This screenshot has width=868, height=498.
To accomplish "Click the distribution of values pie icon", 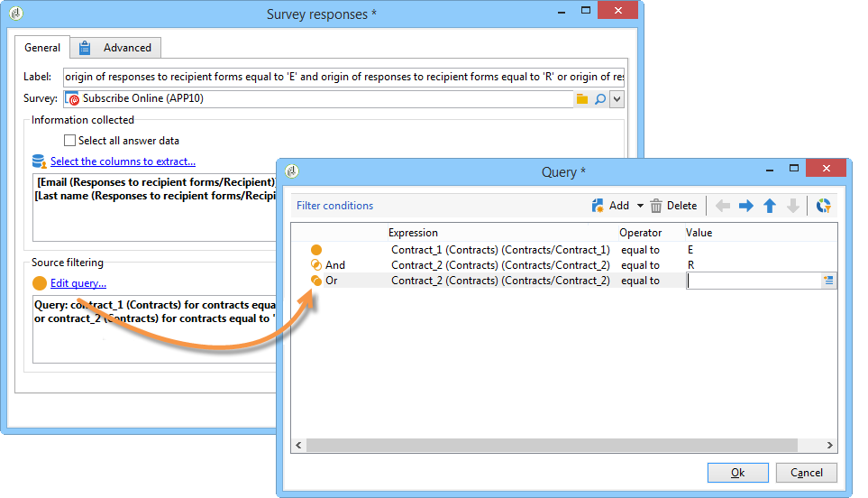I will pos(823,206).
